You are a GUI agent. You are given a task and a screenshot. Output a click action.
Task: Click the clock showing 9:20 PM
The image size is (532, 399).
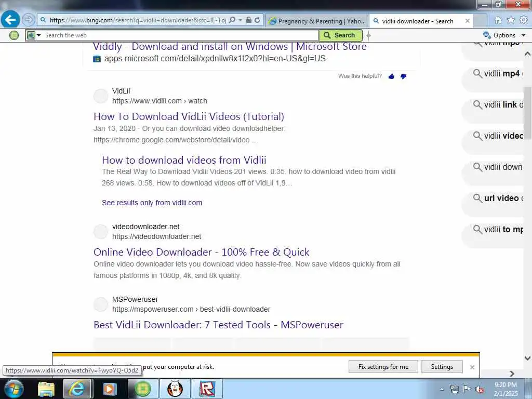(506, 385)
